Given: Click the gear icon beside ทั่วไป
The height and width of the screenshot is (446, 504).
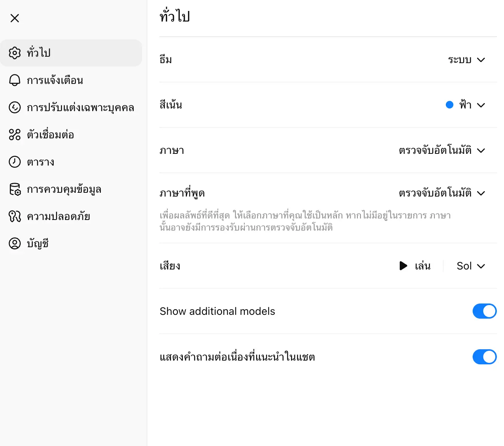Looking at the screenshot, I should (15, 53).
